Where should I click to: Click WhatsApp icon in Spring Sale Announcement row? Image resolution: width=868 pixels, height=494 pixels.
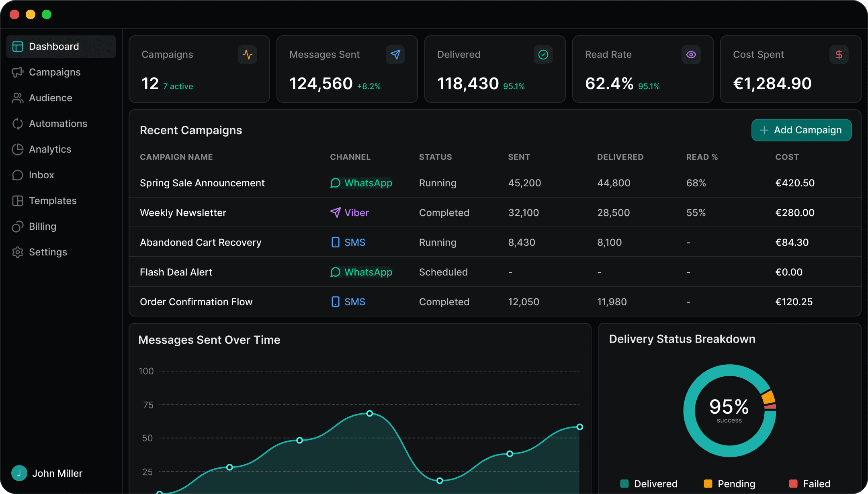click(x=335, y=183)
